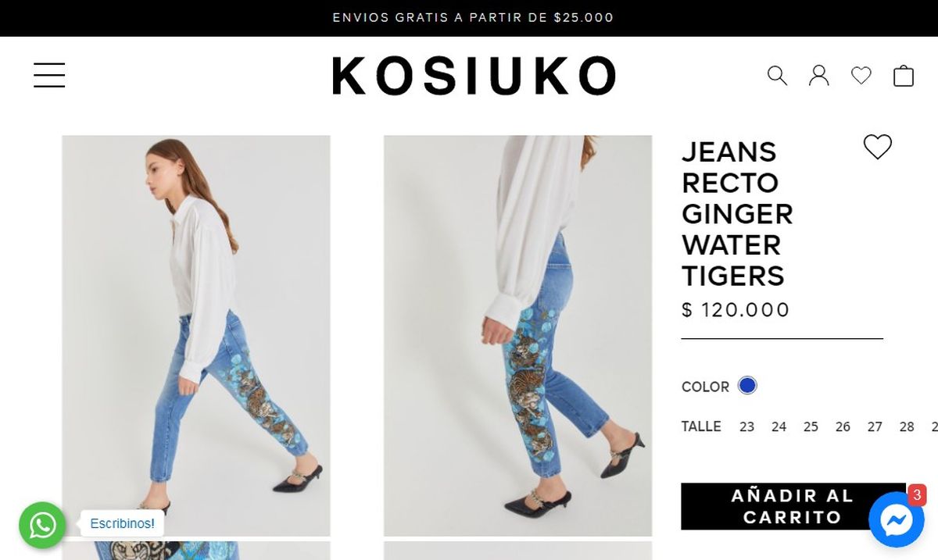Screen dimensions: 938x560
Task: Select size 24
Action: [x=779, y=426]
